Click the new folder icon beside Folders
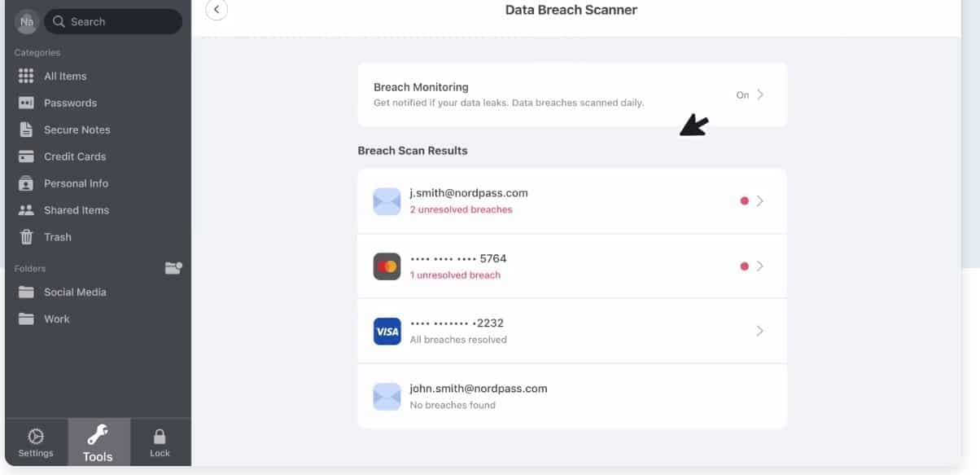The width and height of the screenshot is (980, 475). [x=173, y=267]
